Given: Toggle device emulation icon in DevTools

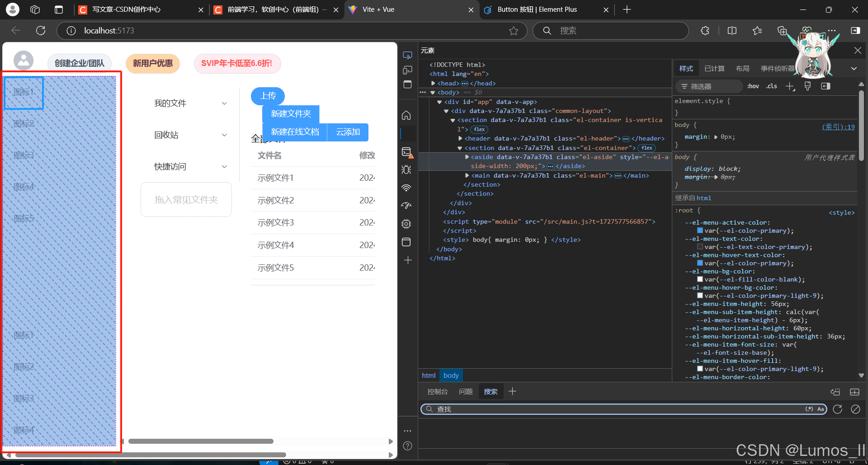Looking at the screenshot, I should (x=407, y=70).
